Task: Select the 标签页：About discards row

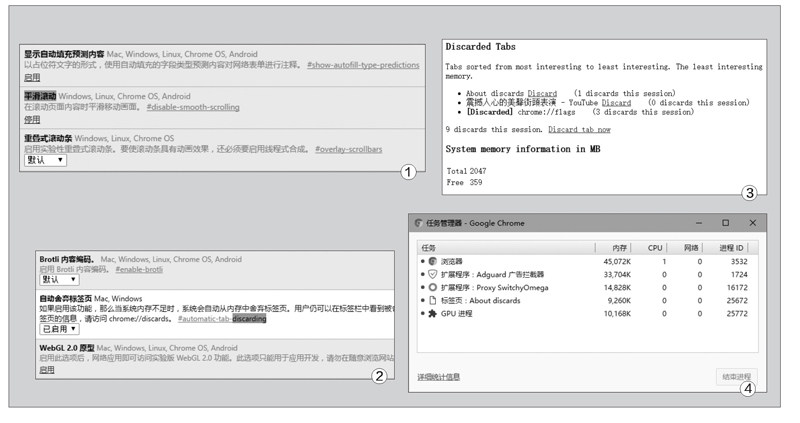Action: click(x=587, y=301)
